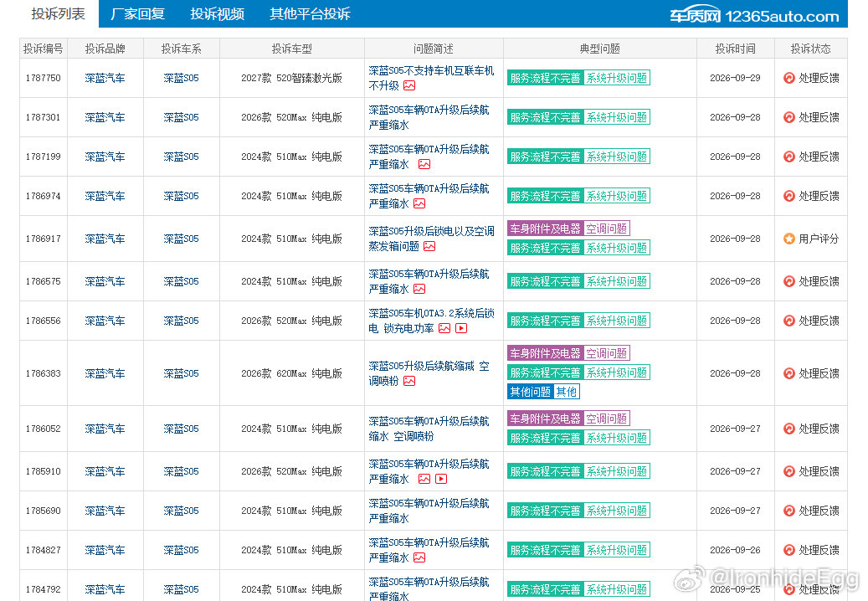
Task: Click the 投诉状态 column header
Action: pyautogui.click(x=810, y=49)
